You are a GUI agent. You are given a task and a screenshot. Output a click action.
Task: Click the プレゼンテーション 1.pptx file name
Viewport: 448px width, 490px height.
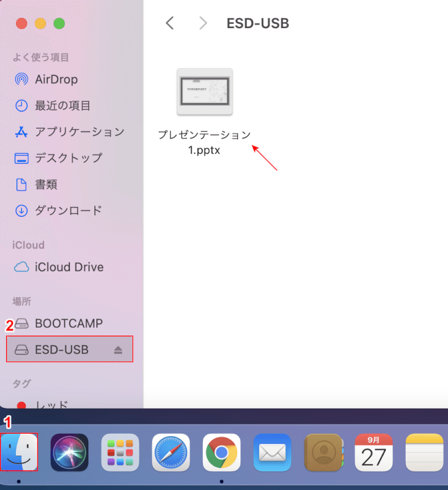click(x=205, y=142)
